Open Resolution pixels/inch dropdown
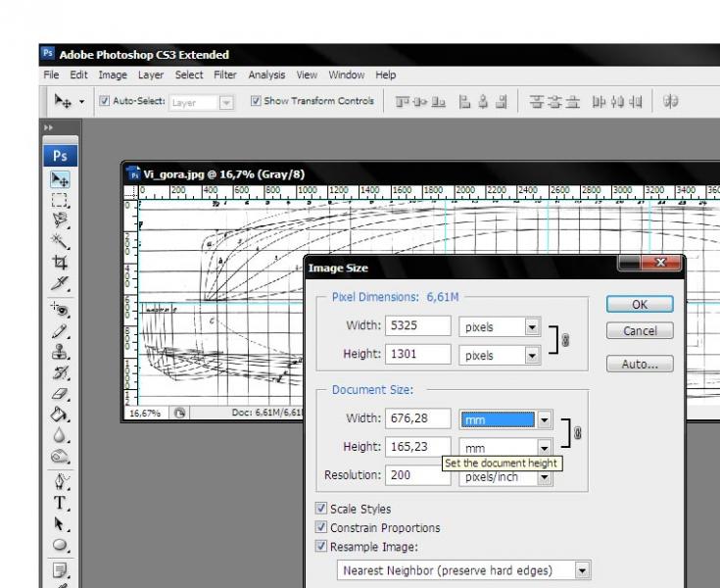 tap(544, 477)
